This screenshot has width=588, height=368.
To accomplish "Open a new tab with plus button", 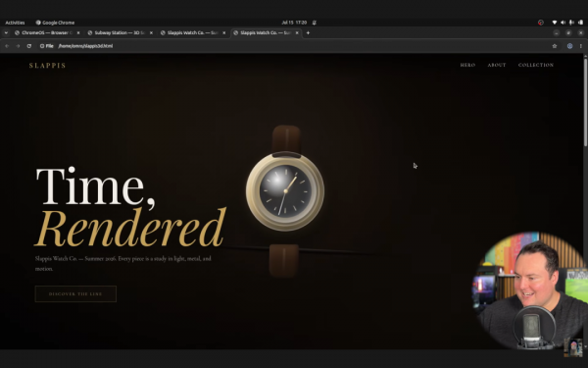I will coord(308,32).
